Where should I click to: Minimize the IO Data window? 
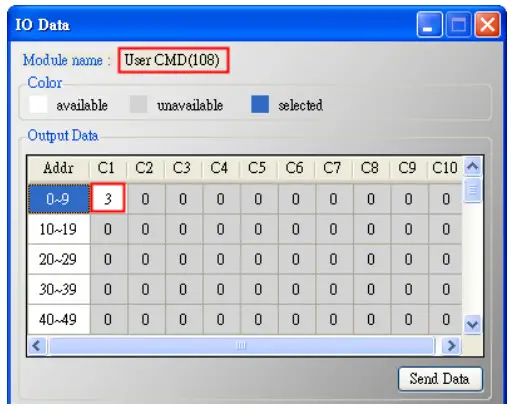tap(429, 24)
